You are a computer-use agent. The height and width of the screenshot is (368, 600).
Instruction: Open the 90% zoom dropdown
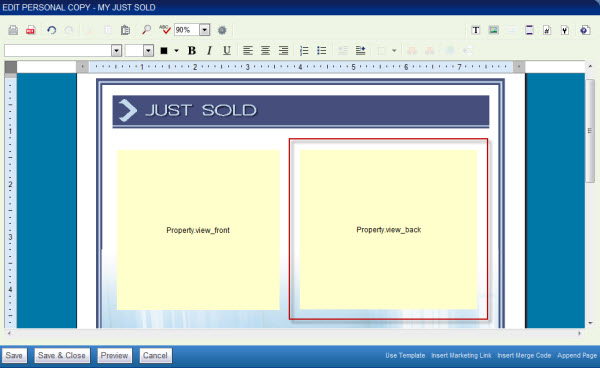point(205,30)
